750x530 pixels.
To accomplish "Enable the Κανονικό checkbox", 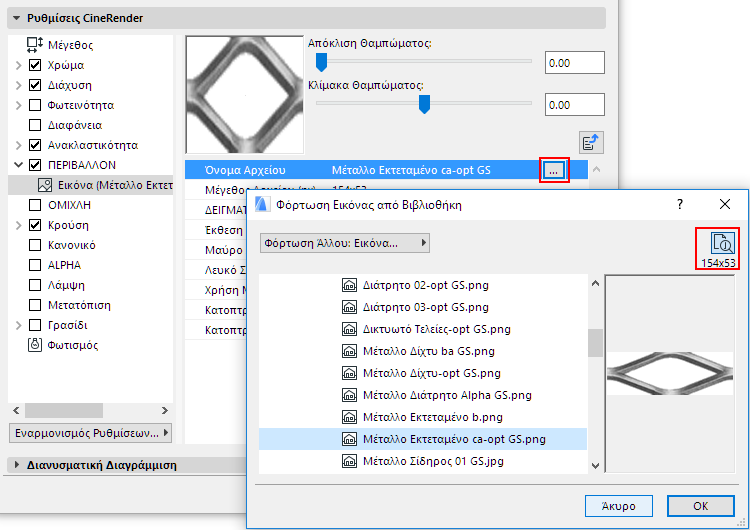I will coord(35,245).
